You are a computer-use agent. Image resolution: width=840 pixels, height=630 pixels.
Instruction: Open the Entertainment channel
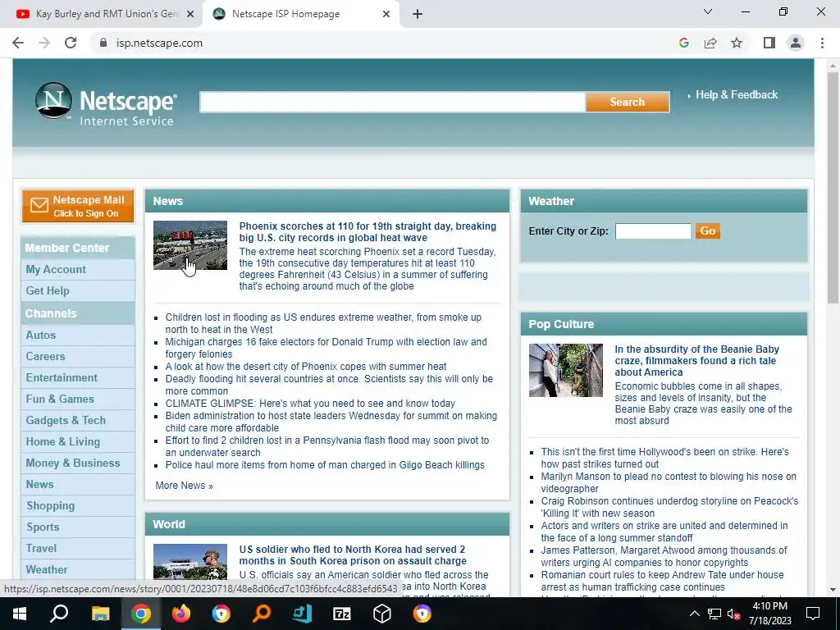62,377
